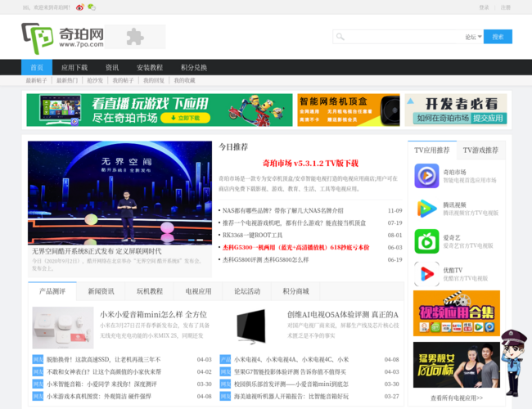Click the 产品 tag beside 小米电视4 post

225,359
